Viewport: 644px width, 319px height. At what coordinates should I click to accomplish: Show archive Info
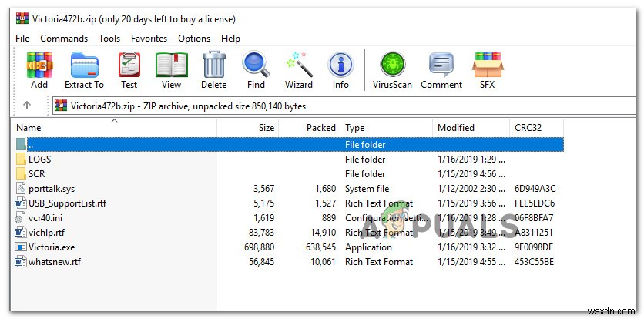tap(340, 69)
